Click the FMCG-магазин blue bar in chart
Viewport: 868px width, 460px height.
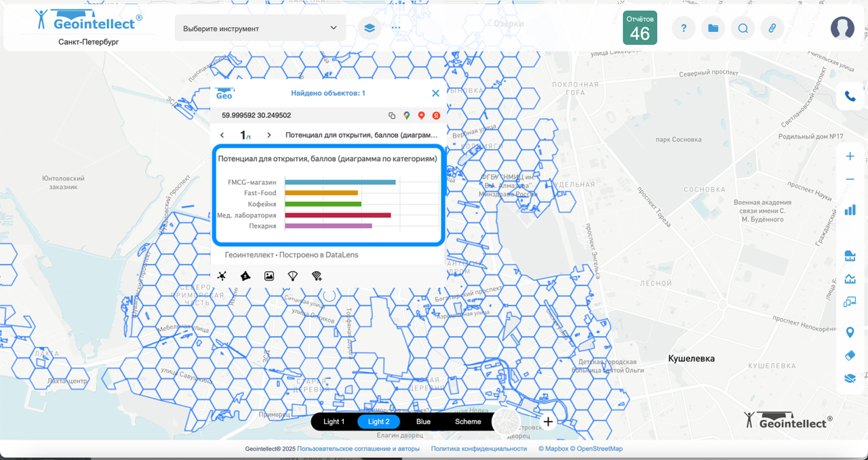coord(340,182)
